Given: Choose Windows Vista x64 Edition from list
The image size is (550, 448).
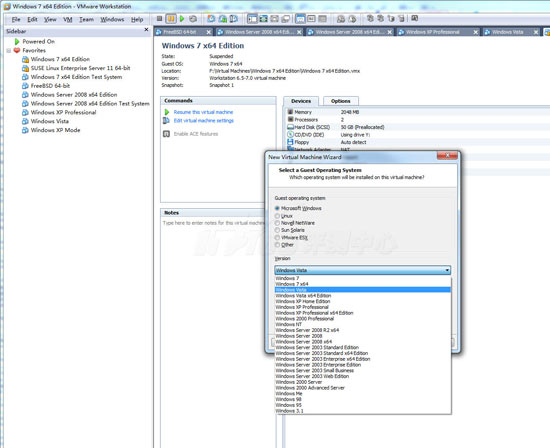Looking at the screenshot, I should point(363,295).
